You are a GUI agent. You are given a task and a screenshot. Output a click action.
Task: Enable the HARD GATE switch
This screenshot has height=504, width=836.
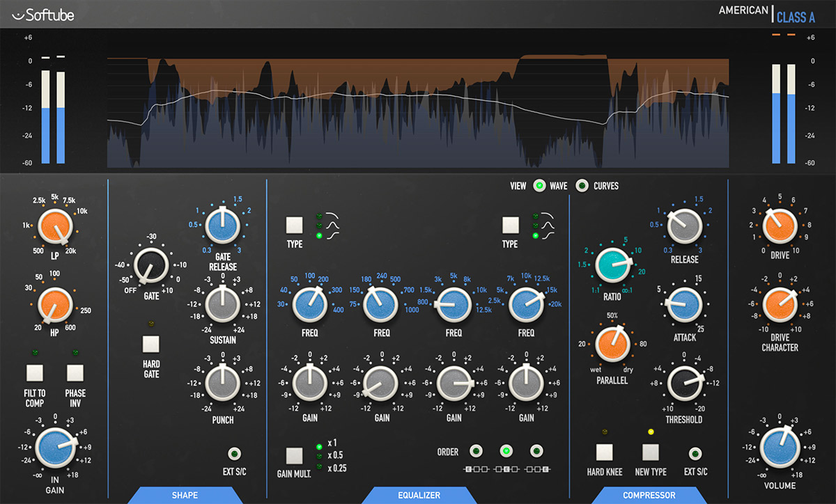pyautogui.click(x=151, y=345)
